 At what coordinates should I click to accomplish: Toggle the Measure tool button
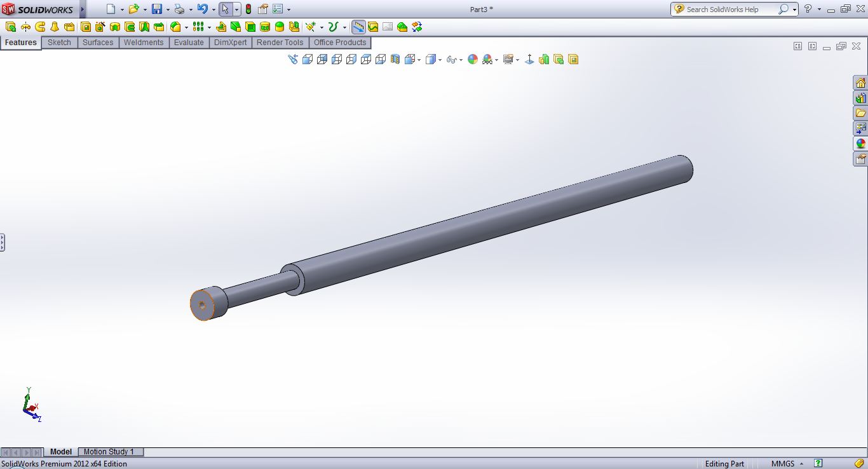click(x=358, y=27)
